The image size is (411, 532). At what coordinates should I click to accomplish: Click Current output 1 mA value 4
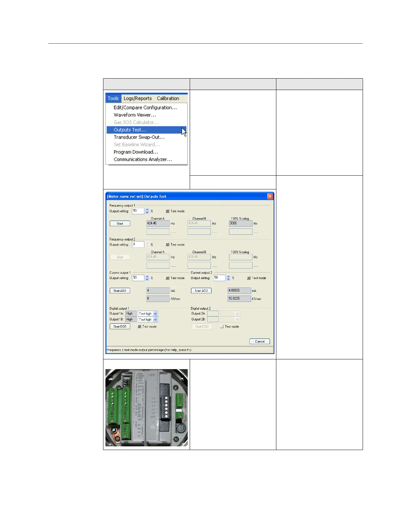tap(158, 291)
